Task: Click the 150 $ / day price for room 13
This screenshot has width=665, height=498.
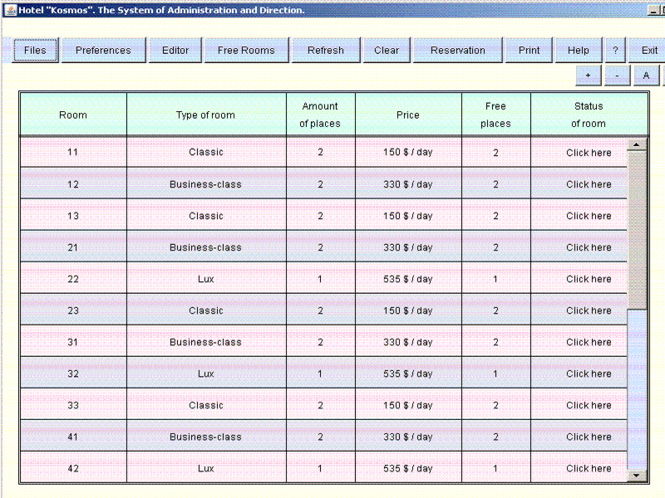Action: coord(408,216)
